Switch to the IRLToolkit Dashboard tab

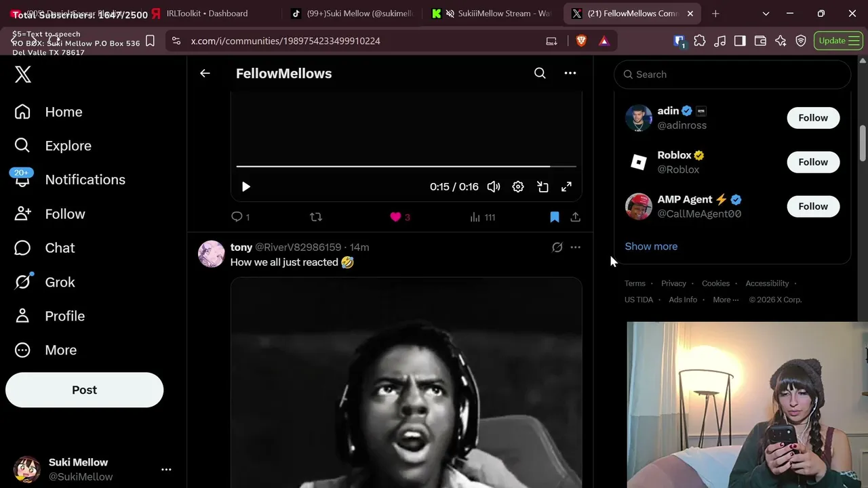tap(207, 14)
